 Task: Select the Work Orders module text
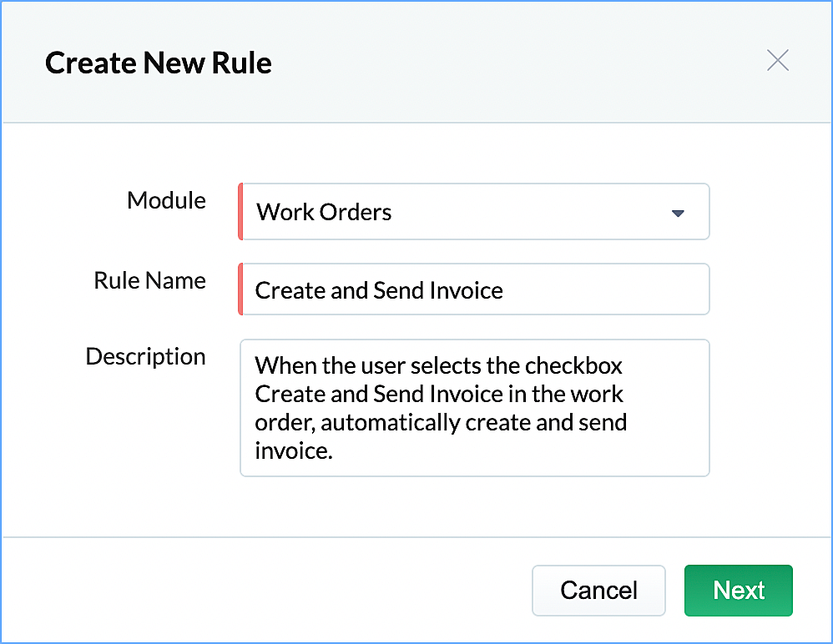[x=324, y=213]
